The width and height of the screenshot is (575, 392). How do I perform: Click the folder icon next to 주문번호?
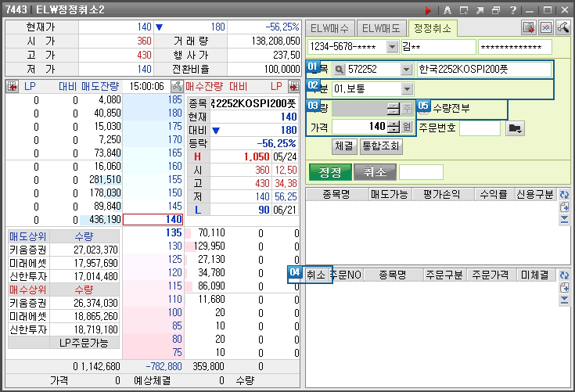[x=515, y=128]
